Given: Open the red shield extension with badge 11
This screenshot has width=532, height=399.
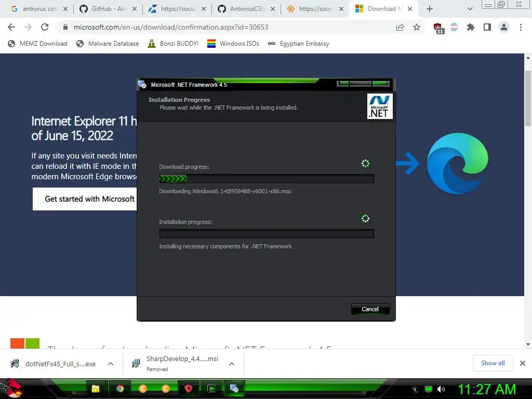Looking at the screenshot, I should coord(438,28).
